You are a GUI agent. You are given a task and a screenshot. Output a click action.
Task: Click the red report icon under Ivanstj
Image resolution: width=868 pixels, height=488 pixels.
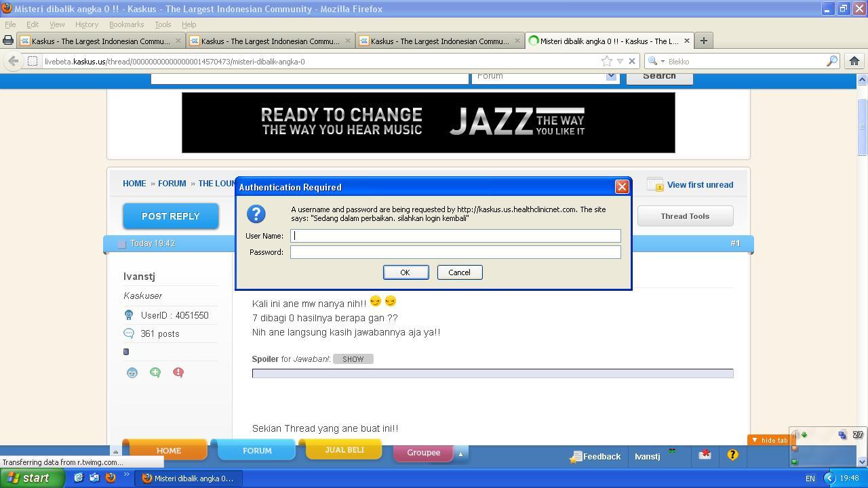click(178, 373)
